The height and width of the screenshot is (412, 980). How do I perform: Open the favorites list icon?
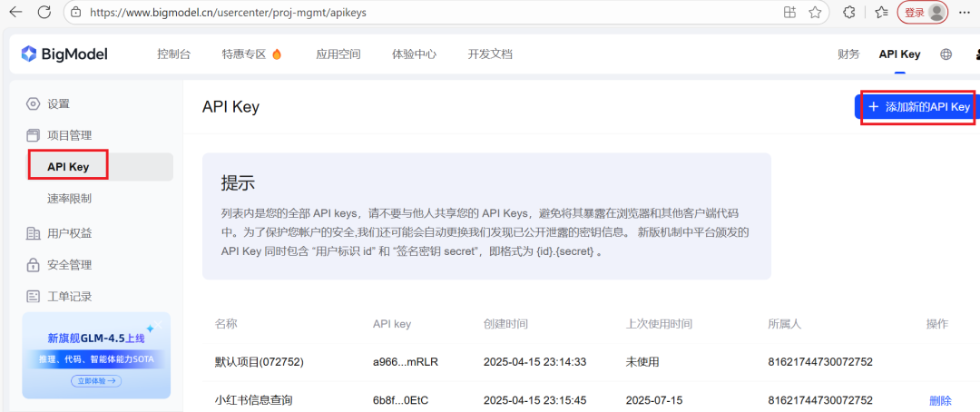(x=881, y=12)
